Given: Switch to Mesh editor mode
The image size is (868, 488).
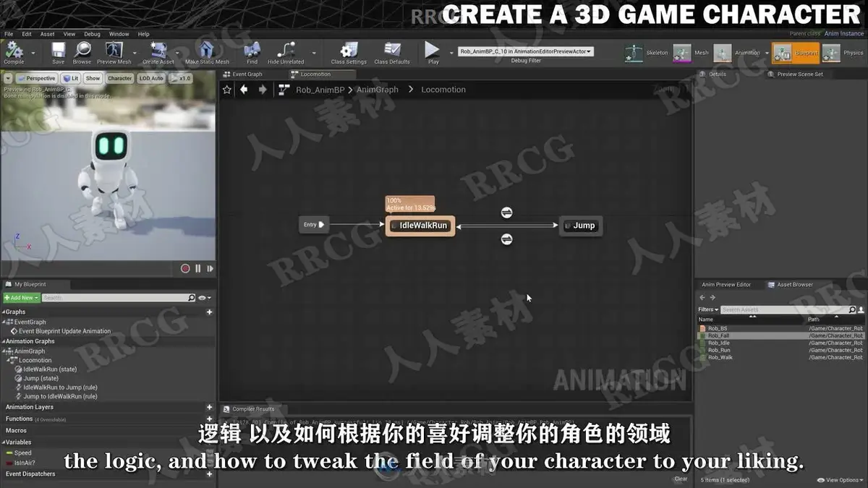Looking at the screenshot, I should (x=691, y=53).
